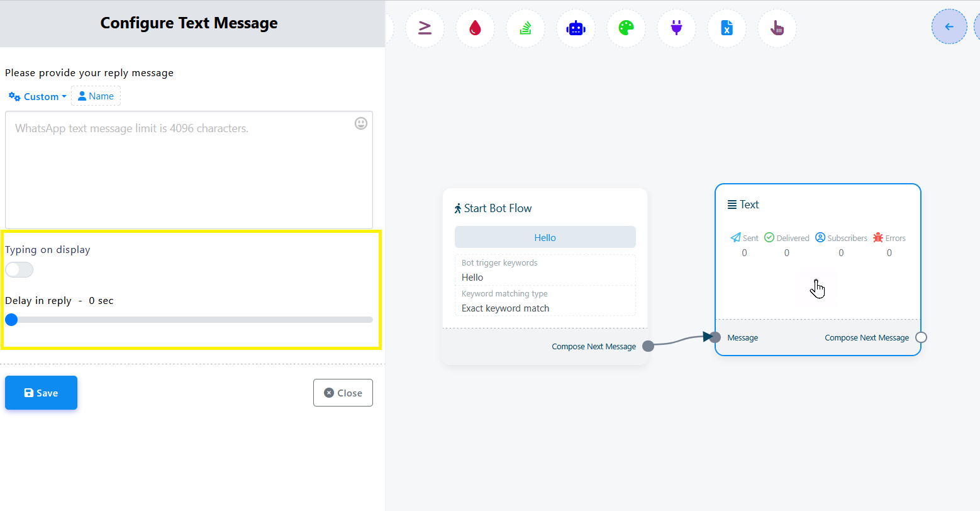Save the text message configuration
Viewport: 980px width, 511px height.
tap(41, 393)
